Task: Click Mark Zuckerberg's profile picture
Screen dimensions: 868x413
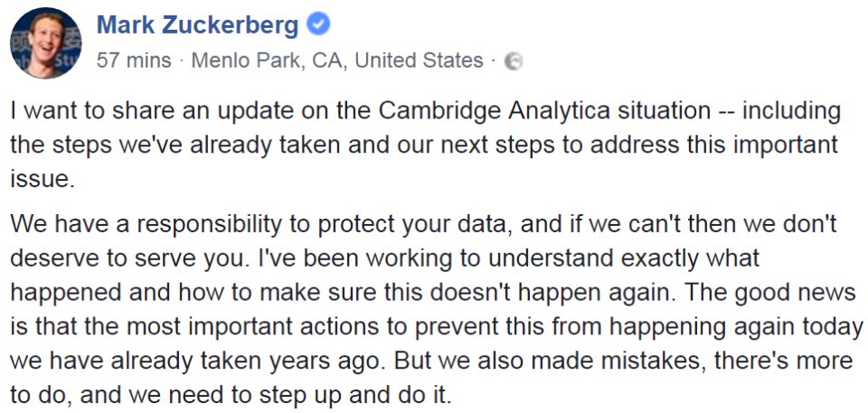Action: pos(42,43)
